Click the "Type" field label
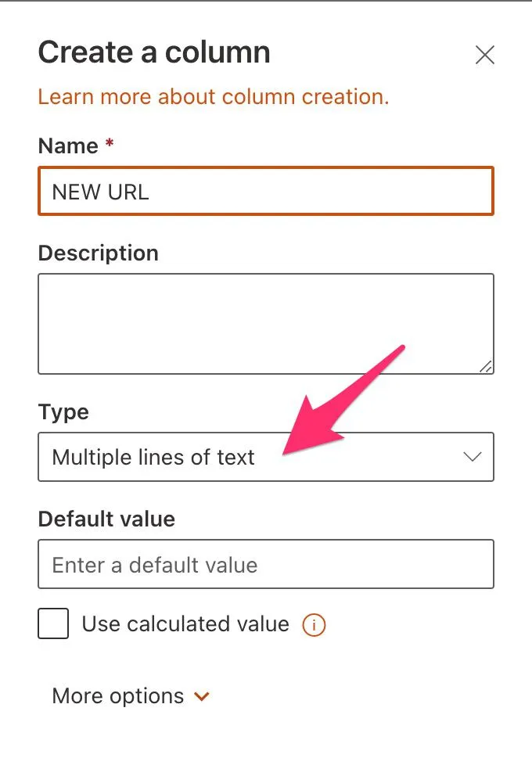Screen dimensions: 532x776 [x=63, y=411]
